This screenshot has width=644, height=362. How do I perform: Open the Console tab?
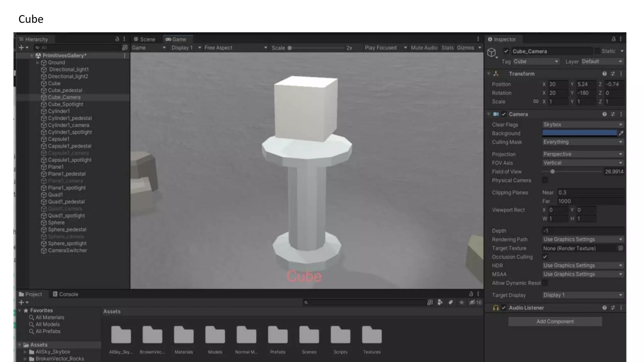[65, 294]
